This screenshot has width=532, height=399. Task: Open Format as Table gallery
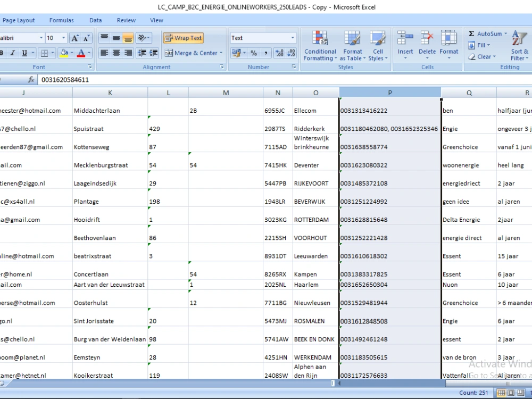353,46
